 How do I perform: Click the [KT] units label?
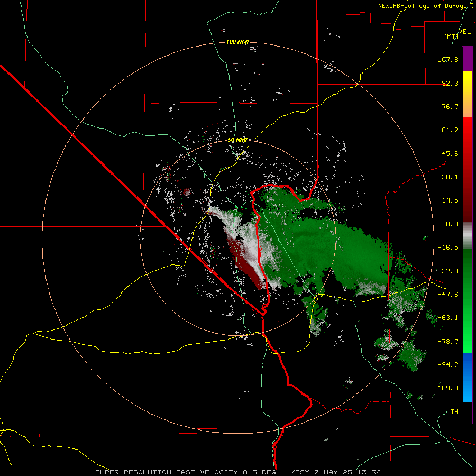[x=451, y=36]
